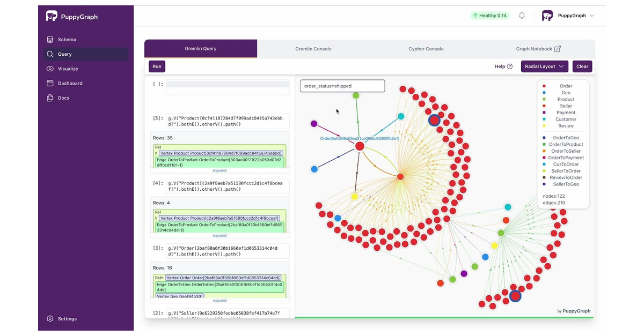Click the order_status=shipped input field
Viewport: 644px width, 336px height.
[x=342, y=86]
